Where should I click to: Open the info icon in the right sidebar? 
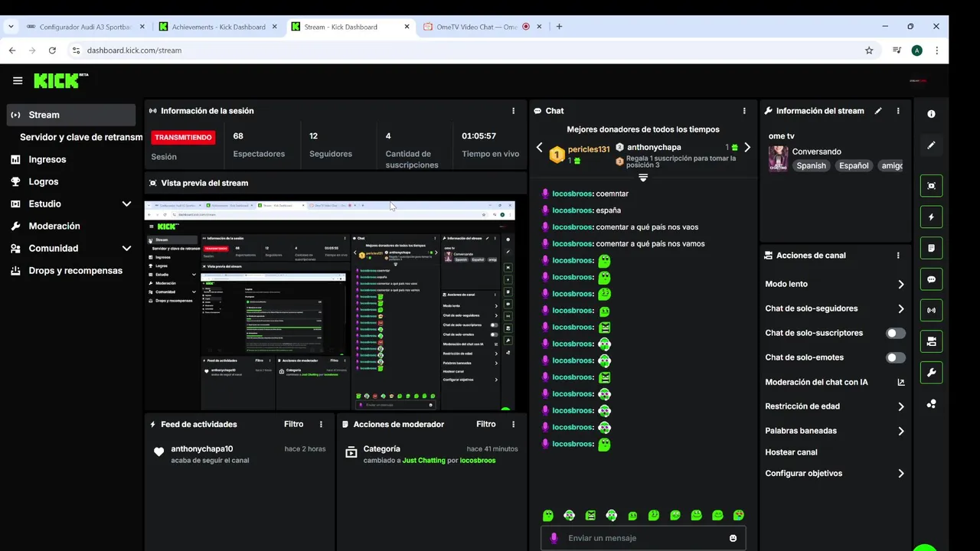coord(931,114)
